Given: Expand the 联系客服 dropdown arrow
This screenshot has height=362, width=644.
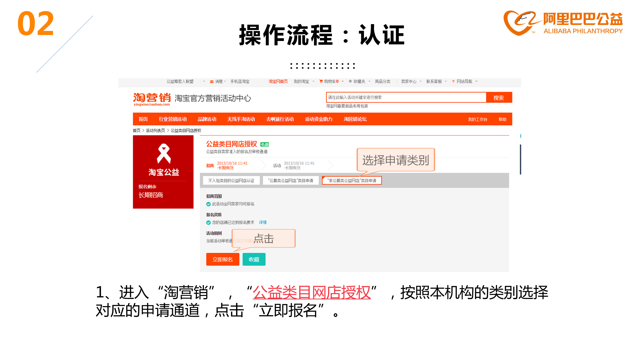Looking at the screenshot, I should tap(446, 81).
